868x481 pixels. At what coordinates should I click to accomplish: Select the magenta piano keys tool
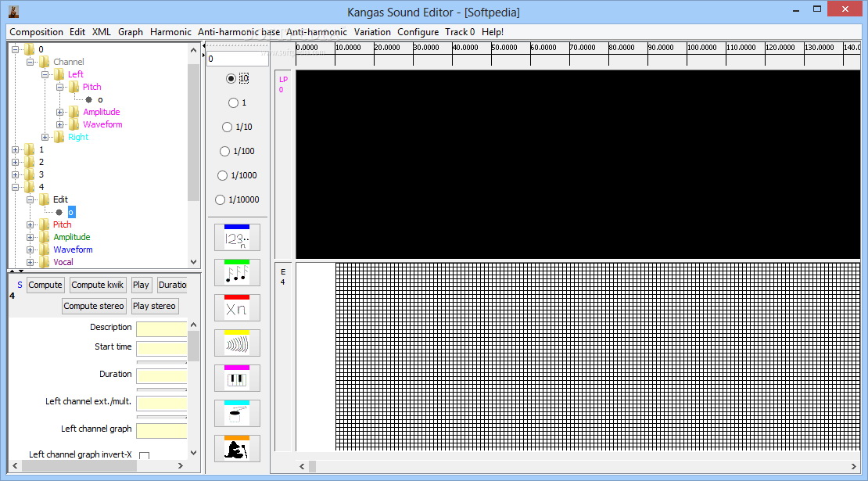pos(237,379)
